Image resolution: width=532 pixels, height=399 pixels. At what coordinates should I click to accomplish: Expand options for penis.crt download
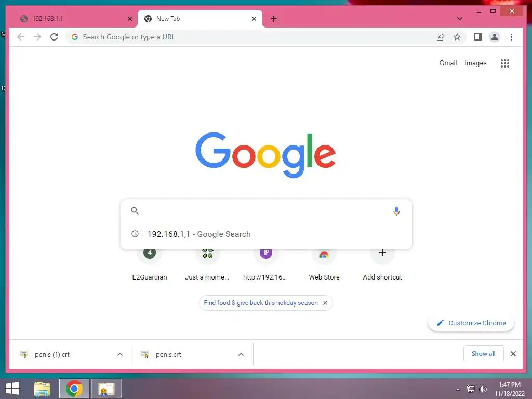241,354
